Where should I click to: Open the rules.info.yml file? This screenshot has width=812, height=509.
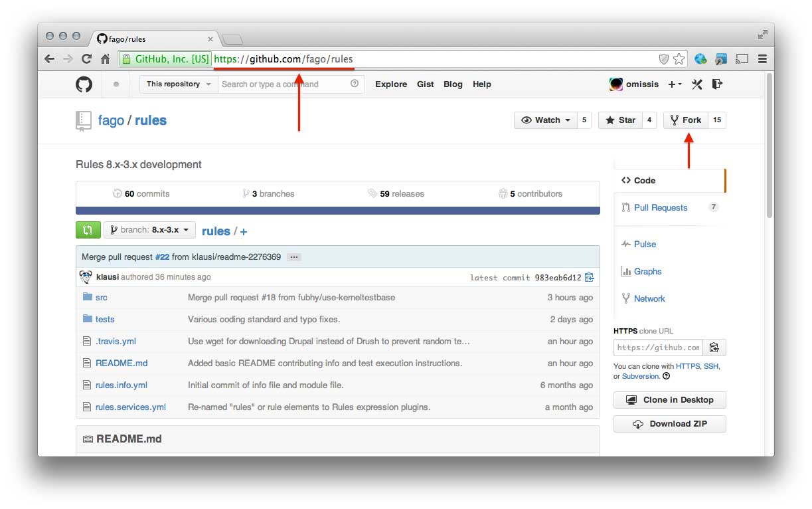tap(122, 385)
